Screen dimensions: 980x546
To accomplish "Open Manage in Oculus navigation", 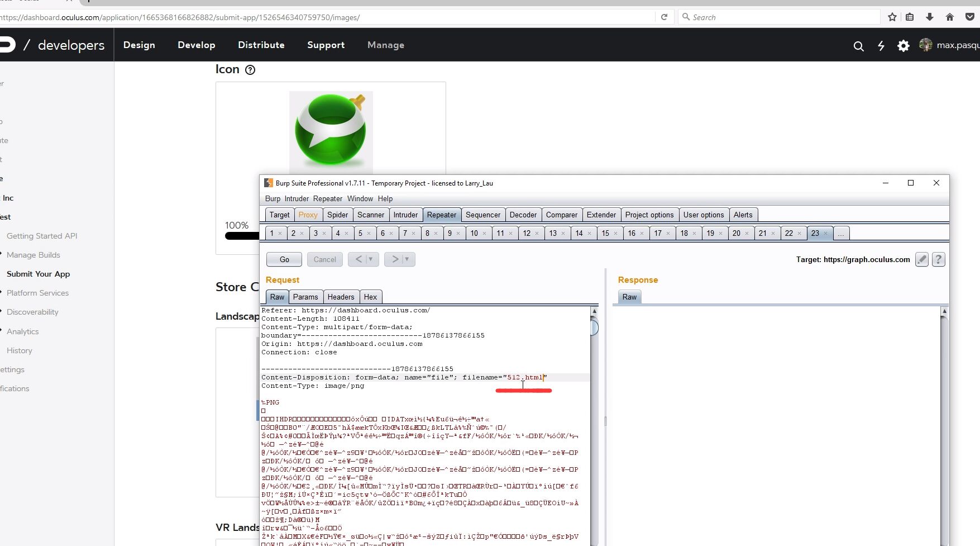I will [x=386, y=45].
